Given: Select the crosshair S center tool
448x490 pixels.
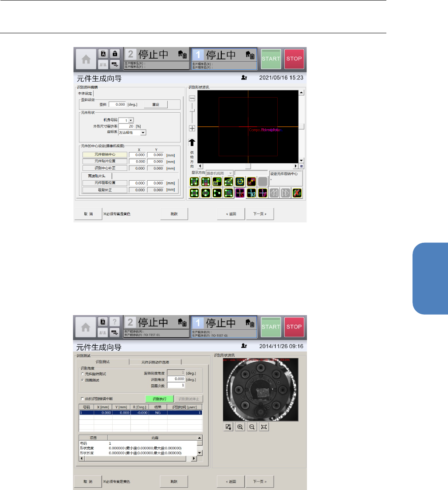Looking at the screenshot, I should coord(240,193).
